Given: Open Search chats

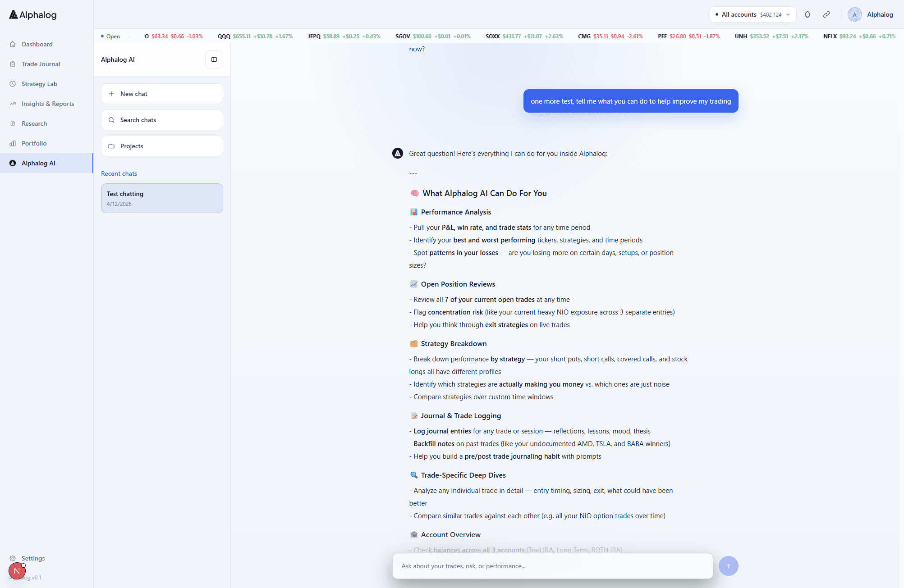Looking at the screenshot, I should 162,120.
